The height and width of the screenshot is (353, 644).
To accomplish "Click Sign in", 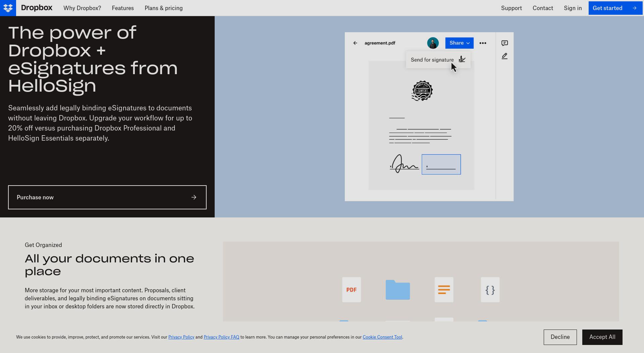I will pyautogui.click(x=573, y=8).
